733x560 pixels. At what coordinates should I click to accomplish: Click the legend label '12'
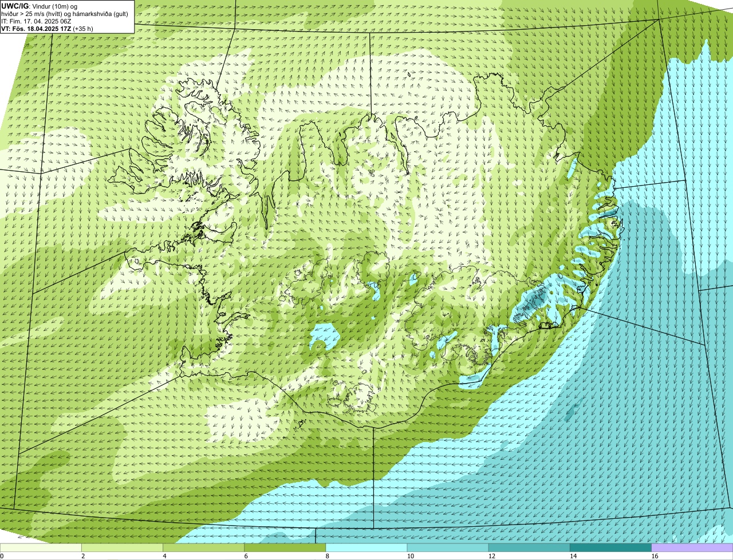click(491, 556)
